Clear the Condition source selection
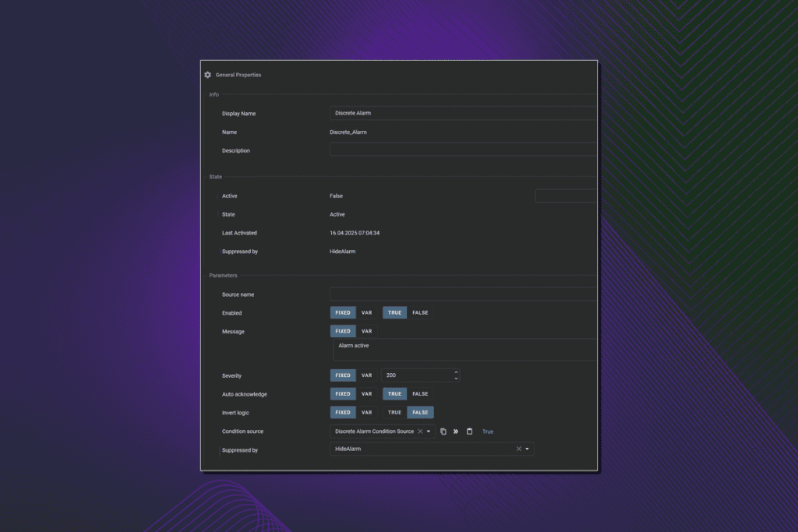 [x=420, y=432]
